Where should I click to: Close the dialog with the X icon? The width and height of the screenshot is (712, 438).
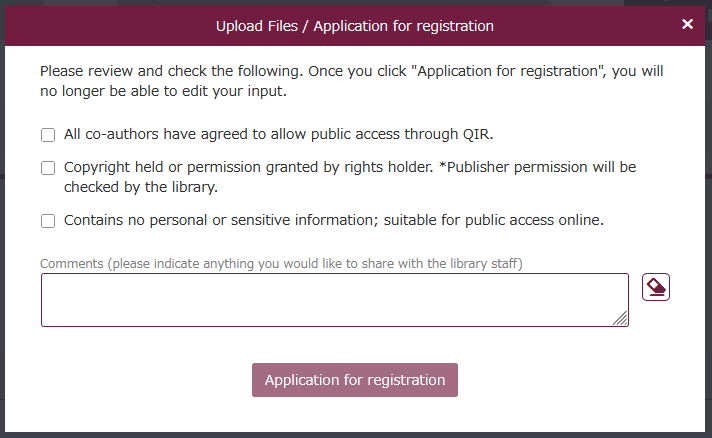(x=687, y=24)
